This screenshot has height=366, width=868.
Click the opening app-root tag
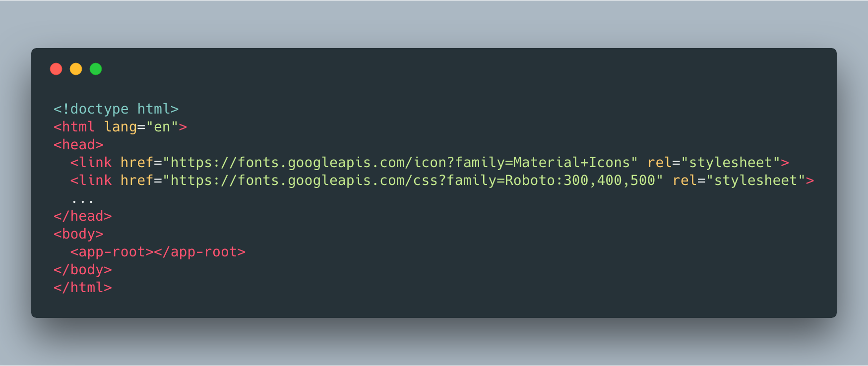112,252
